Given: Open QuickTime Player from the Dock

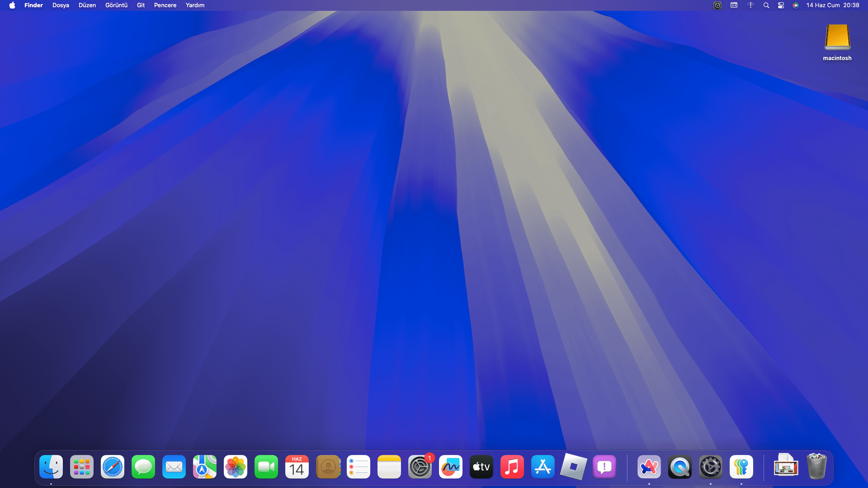Looking at the screenshot, I should (680, 467).
